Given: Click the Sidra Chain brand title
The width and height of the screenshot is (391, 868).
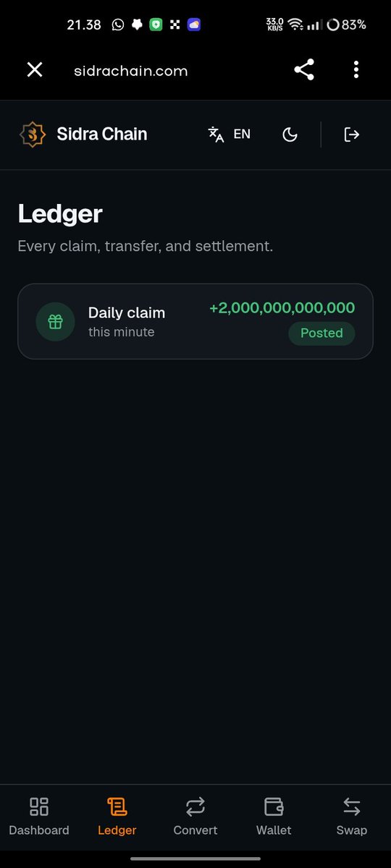Looking at the screenshot, I should coord(102,134).
